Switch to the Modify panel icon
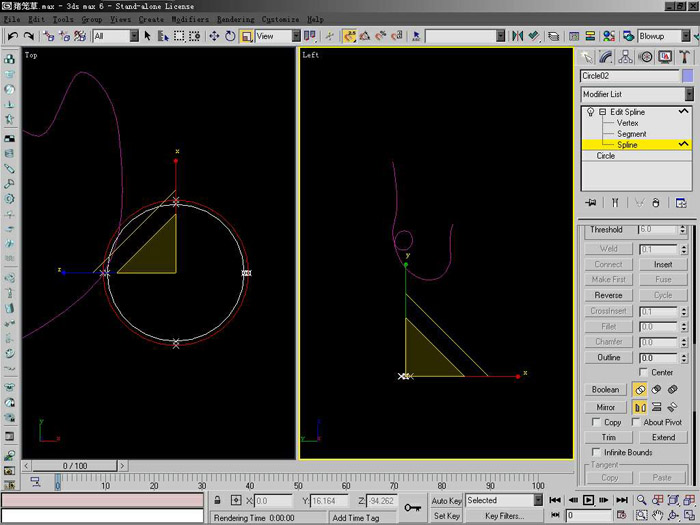Image resolution: width=700 pixels, height=525 pixels. (x=606, y=57)
